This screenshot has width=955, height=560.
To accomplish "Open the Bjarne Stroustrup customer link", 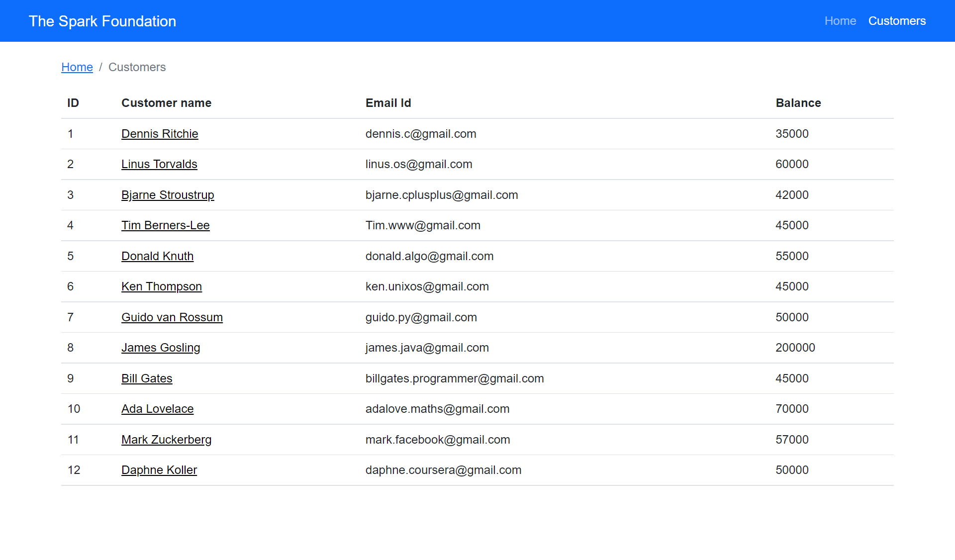I will pos(168,195).
